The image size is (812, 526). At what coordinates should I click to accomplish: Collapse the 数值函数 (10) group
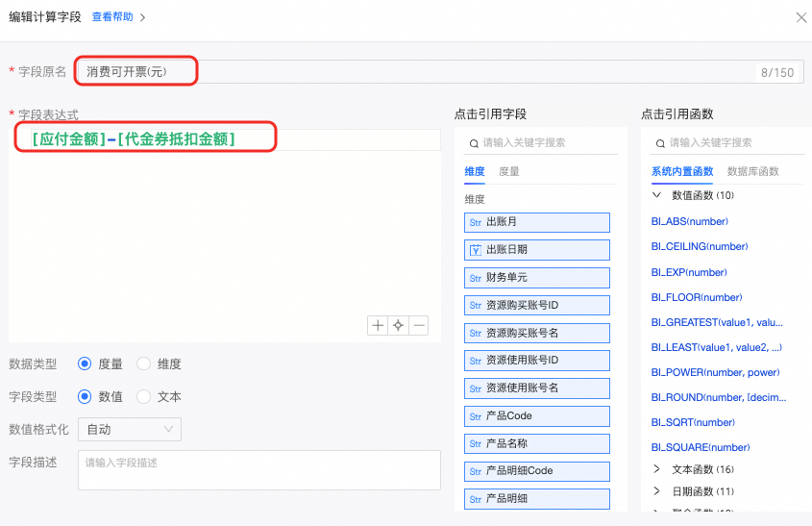click(x=656, y=195)
